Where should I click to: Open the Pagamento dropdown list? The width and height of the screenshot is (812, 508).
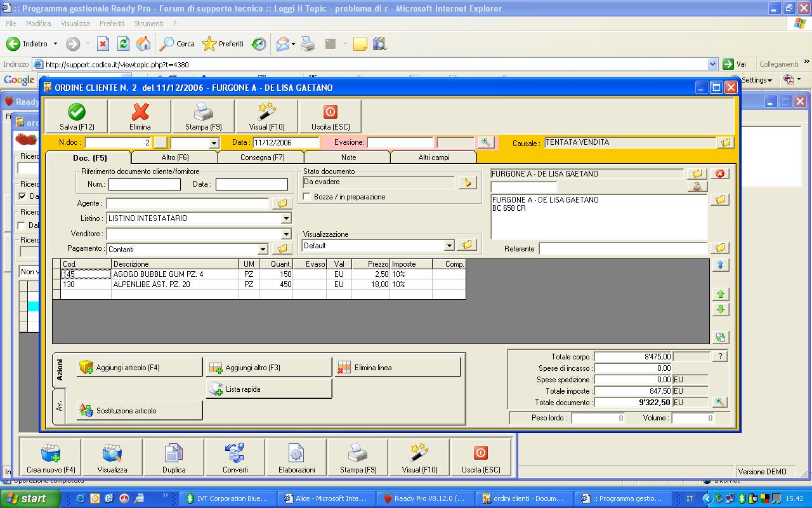pos(263,250)
